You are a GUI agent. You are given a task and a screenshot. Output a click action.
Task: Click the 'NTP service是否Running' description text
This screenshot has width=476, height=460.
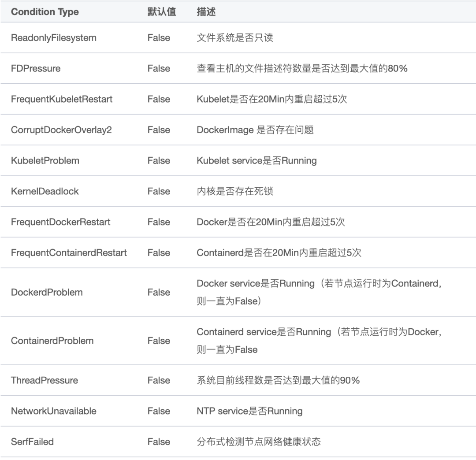click(249, 411)
